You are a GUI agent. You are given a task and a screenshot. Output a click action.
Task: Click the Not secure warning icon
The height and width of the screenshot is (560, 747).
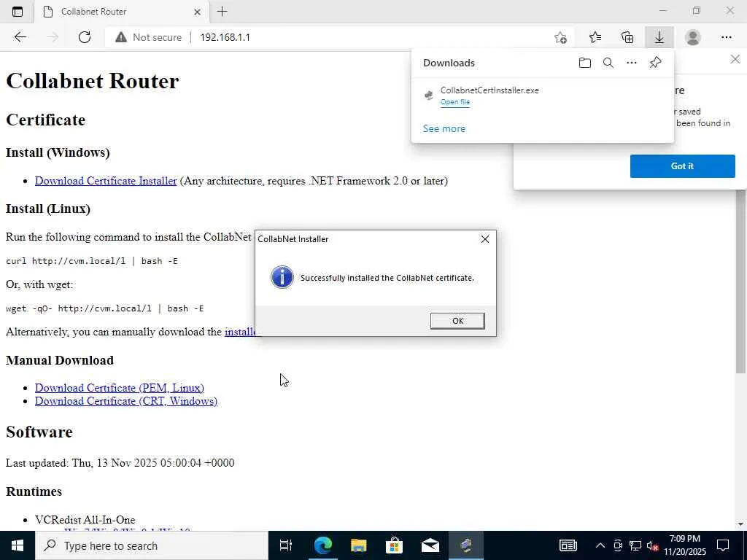point(121,37)
